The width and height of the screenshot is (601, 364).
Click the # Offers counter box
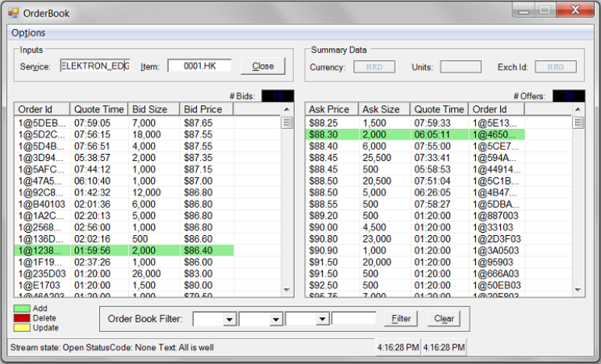568,96
